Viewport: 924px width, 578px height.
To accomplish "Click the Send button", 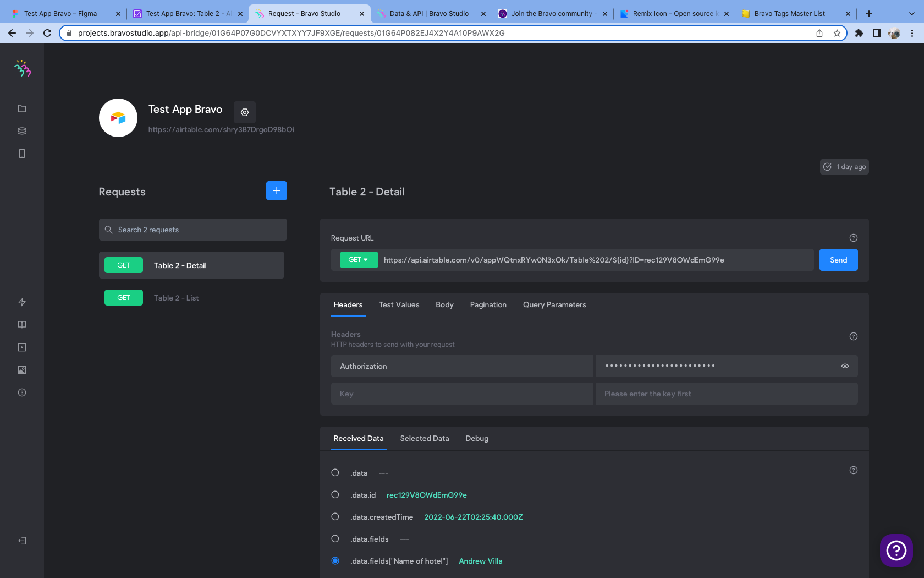I will click(838, 260).
